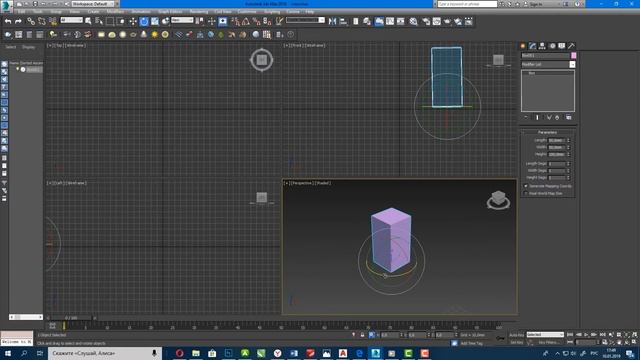Click the Height Segs spinner arrows
This screenshot has height=360, width=640.
coord(568,178)
